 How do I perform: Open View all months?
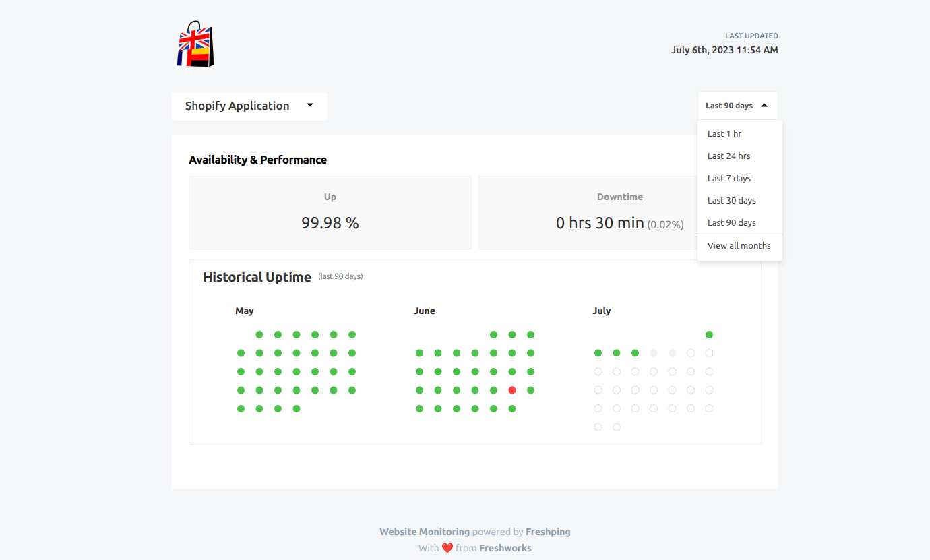tap(739, 246)
